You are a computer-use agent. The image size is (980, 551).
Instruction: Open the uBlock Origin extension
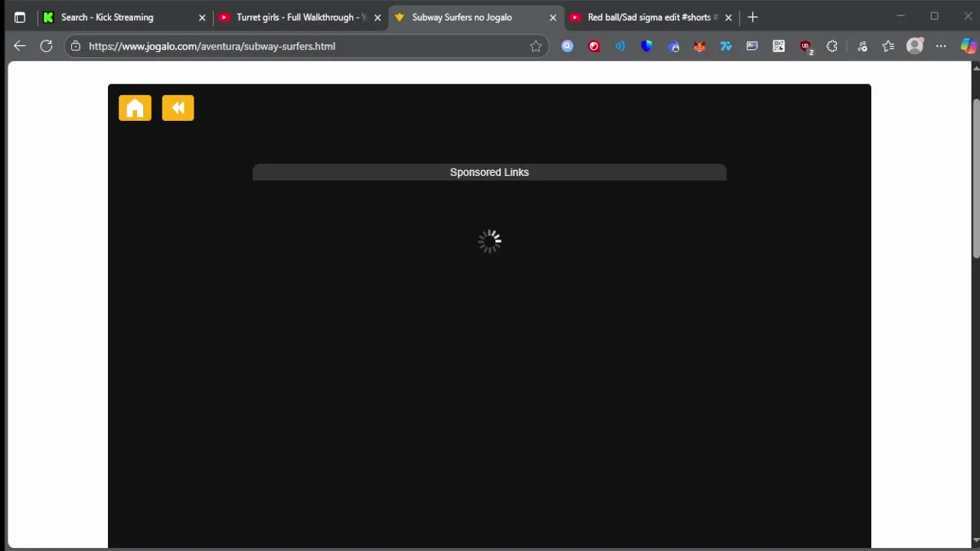click(805, 47)
